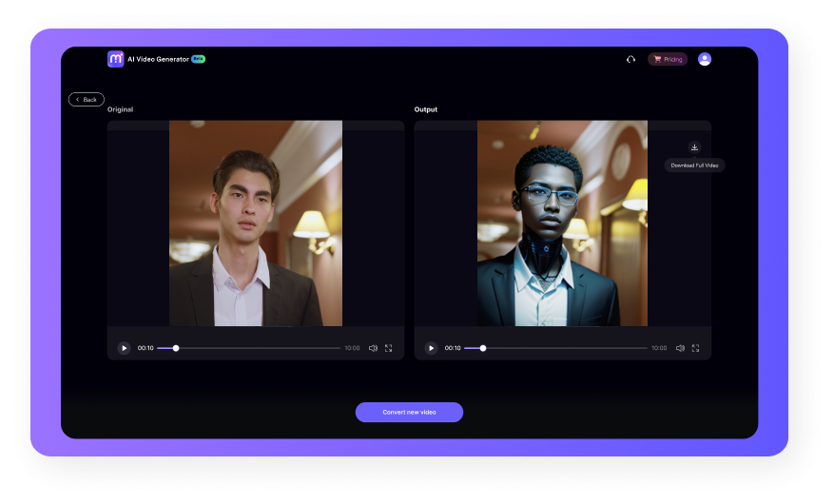Play the Original video

click(124, 348)
